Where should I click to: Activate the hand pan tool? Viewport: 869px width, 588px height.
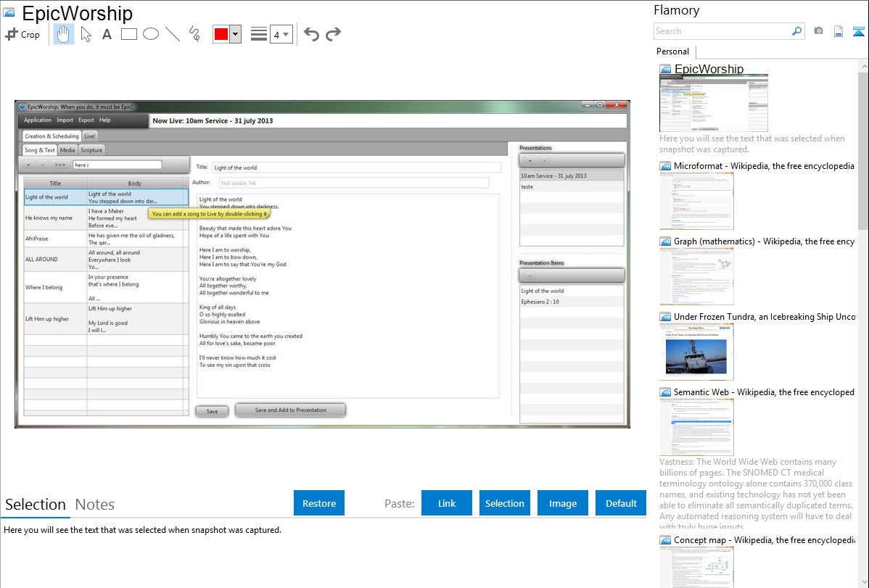tap(64, 34)
